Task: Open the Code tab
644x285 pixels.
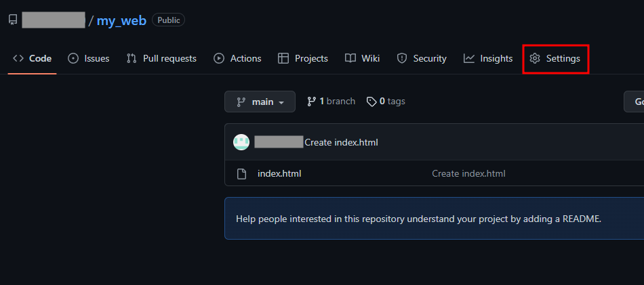Action: [32, 59]
